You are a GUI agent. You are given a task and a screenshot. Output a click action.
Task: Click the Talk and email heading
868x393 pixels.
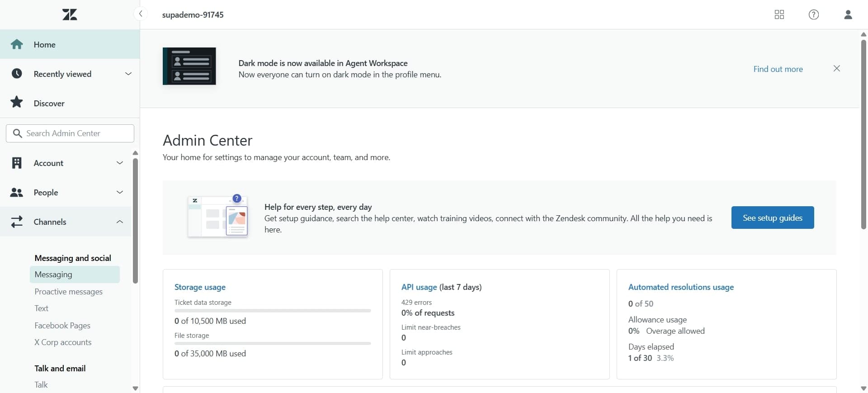point(60,369)
